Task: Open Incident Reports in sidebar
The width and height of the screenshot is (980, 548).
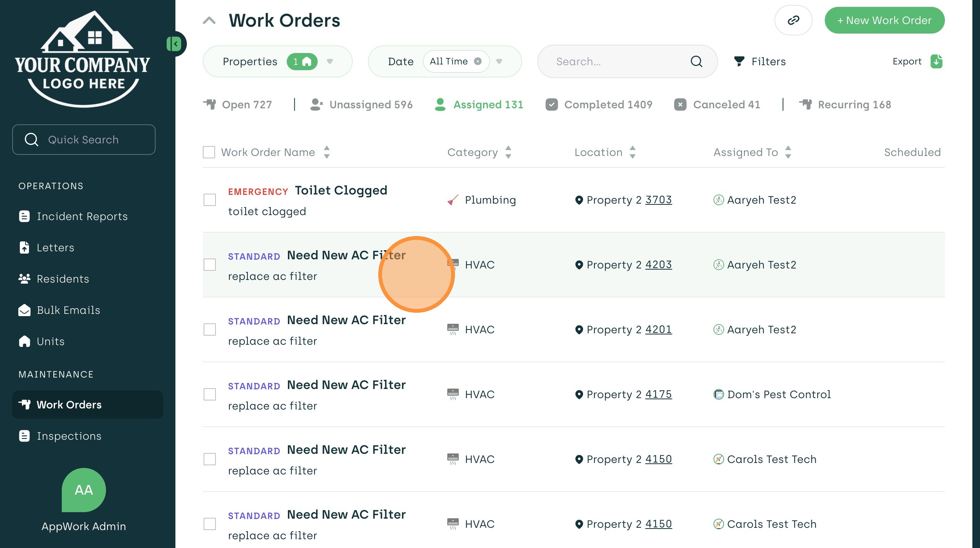Action: [82, 216]
